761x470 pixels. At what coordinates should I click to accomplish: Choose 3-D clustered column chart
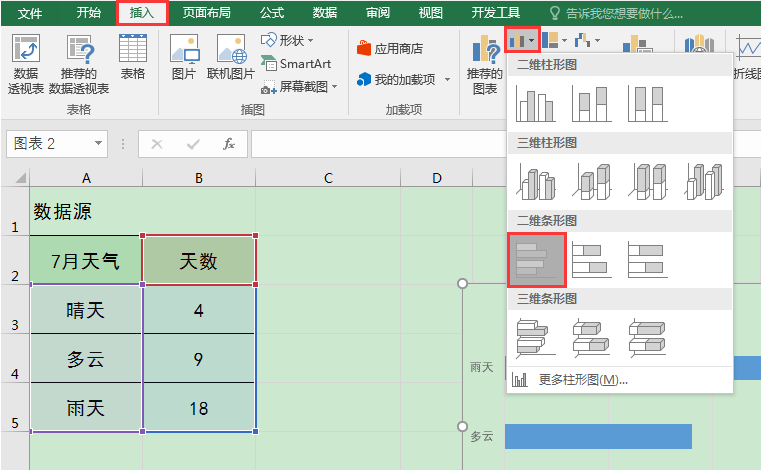point(535,182)
